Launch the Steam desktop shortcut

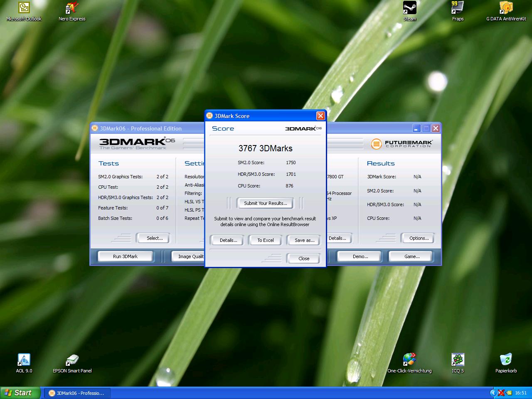tap(409, 11)
